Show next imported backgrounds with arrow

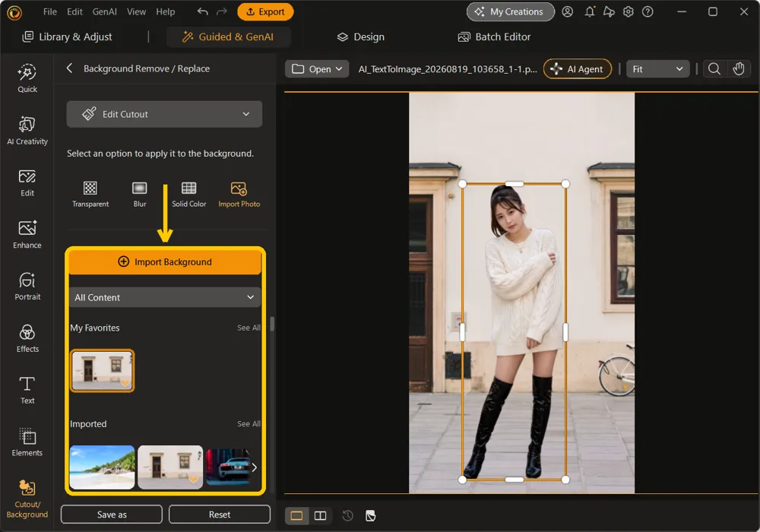click(x=254, y=467)
